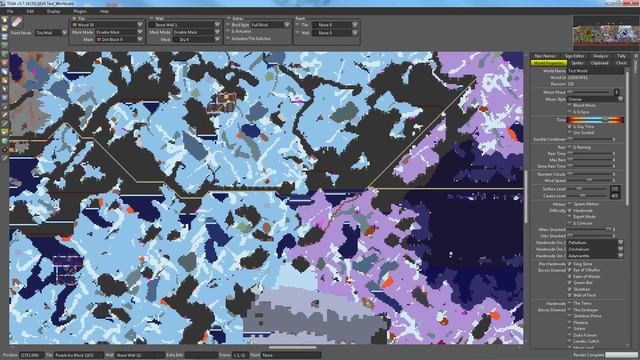Open the Wall type dropdown showing Stone Wall
Image resolution: width=640 pixels, height=360 pixels.
185,25
